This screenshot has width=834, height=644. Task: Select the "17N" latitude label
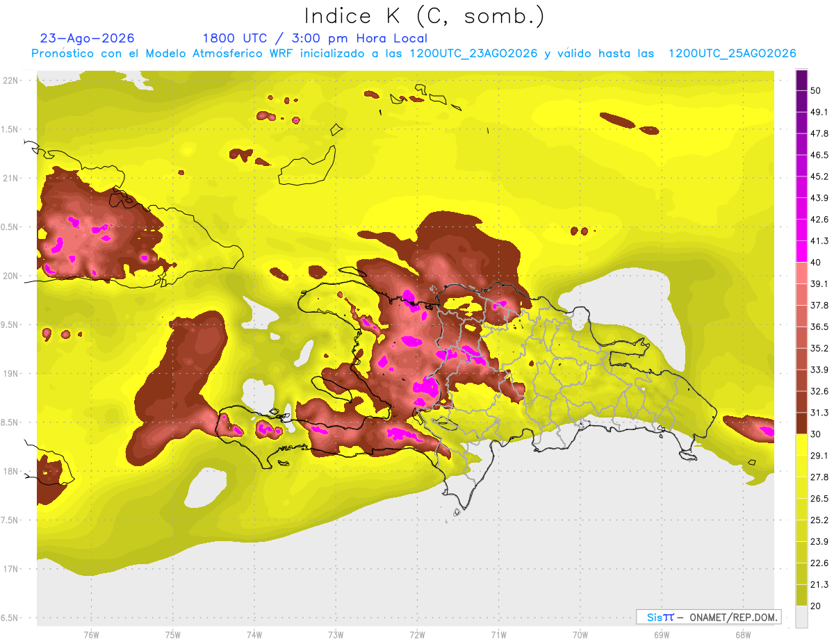[x=10, y=570]
